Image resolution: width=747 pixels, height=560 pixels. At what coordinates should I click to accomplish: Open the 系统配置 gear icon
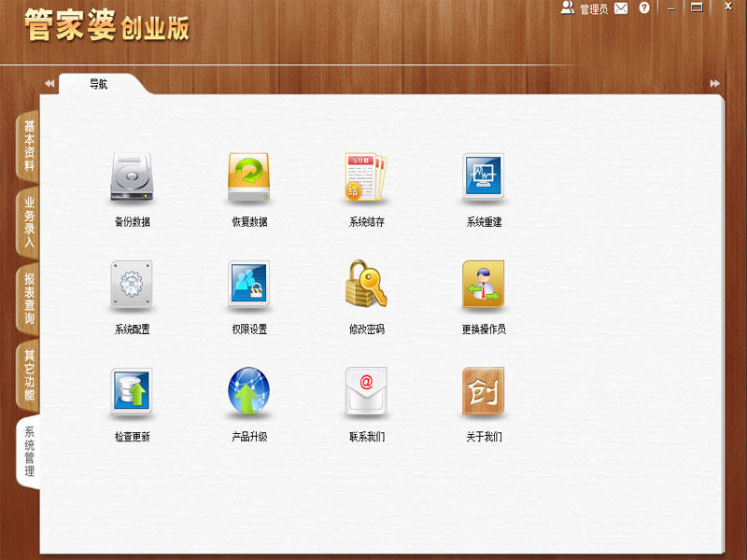click(x=132, y=285)
